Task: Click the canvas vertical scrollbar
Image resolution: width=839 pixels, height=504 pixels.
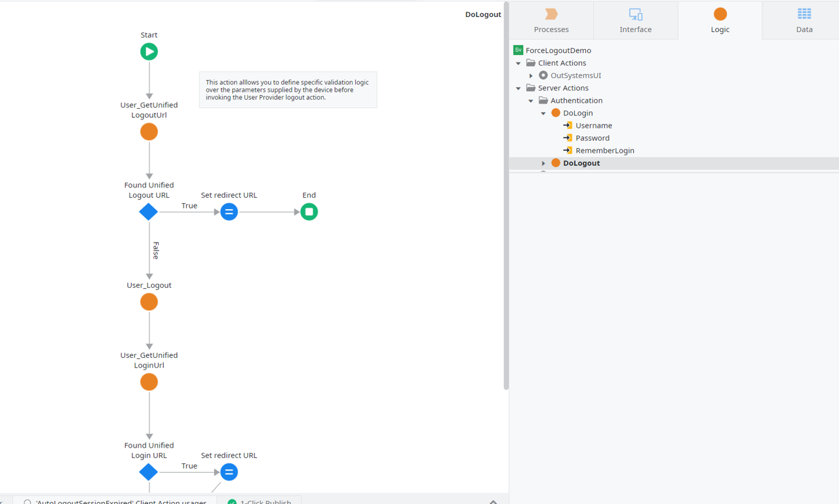Action: (506, 197)
